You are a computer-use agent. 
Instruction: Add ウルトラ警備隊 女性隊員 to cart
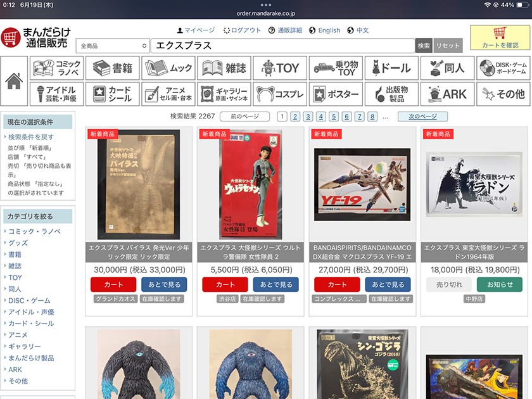click(x=225, y=284)
